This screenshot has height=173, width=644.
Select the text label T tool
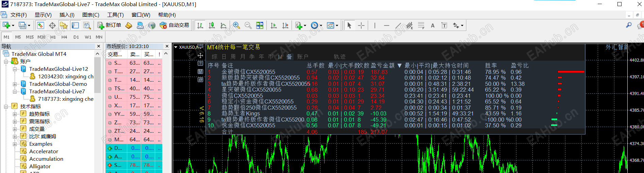(444, 26)
